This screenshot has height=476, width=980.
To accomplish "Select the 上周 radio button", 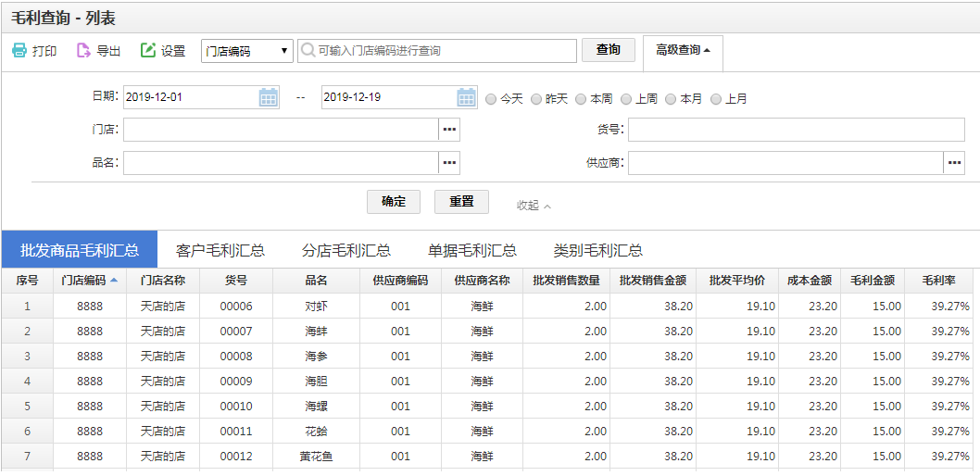I will 625,99.
